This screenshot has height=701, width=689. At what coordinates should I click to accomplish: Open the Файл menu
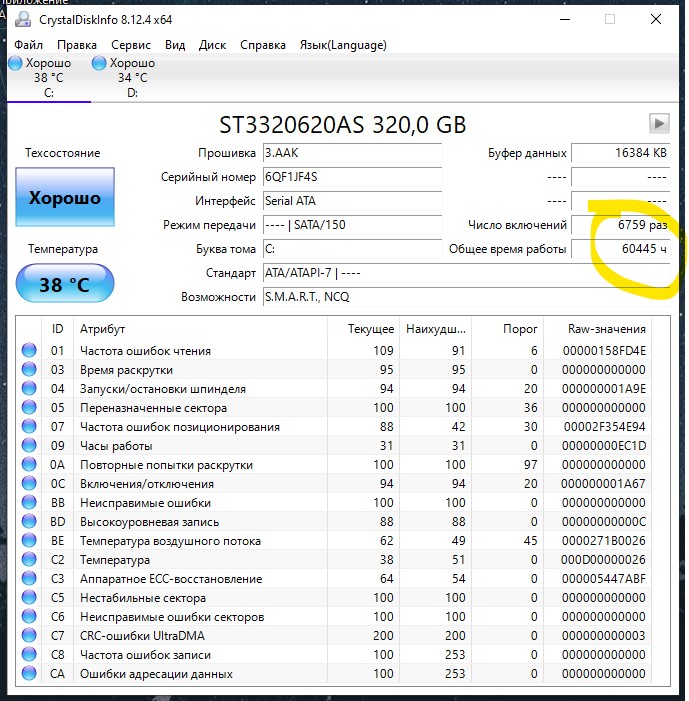tap(28, 45)
